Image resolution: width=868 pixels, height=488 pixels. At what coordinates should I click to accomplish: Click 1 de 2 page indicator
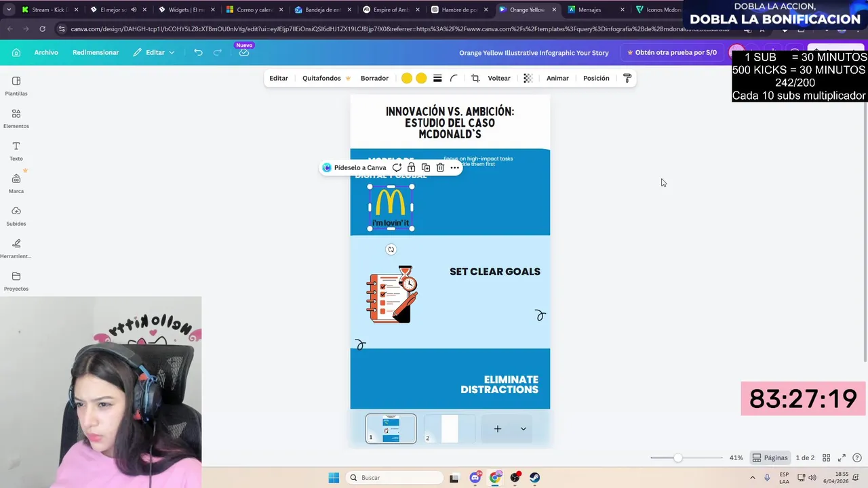coord(805,457)
